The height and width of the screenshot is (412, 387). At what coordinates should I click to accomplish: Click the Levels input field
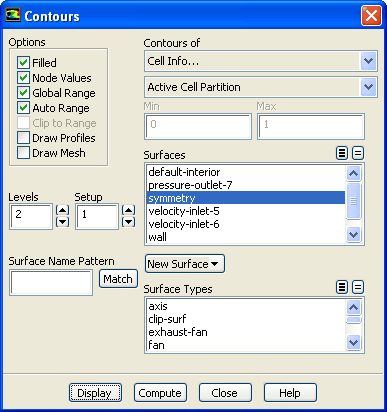[31, 217]
